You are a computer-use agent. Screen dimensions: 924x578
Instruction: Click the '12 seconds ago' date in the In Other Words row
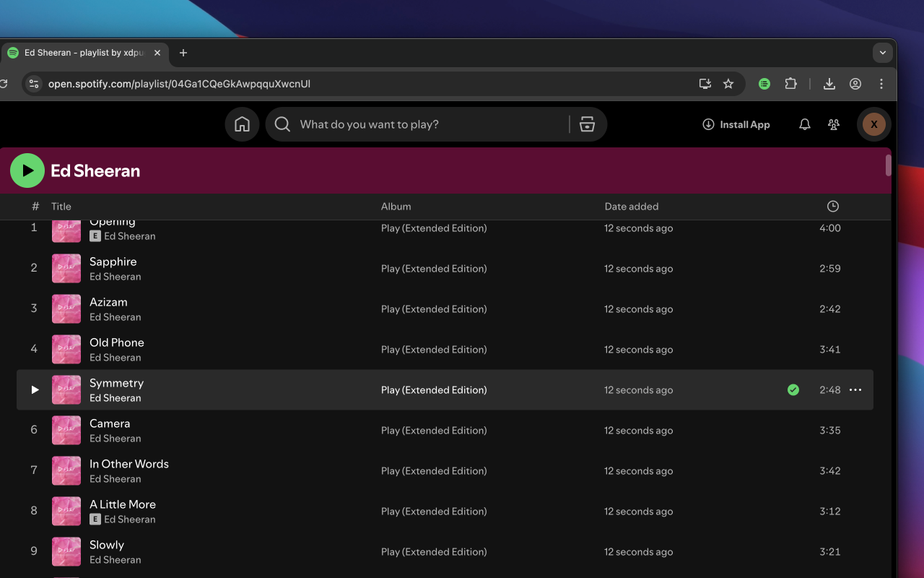point(639,471)
